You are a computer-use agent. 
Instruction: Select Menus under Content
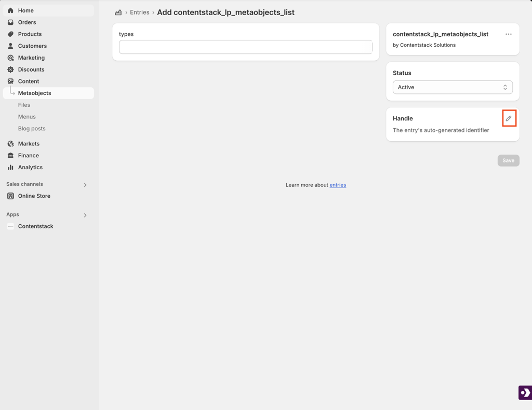[27, 117]
